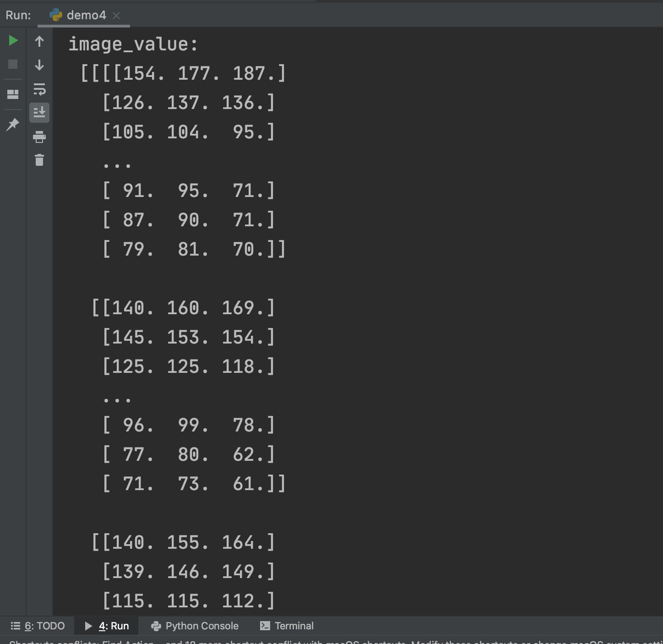Click the image_value: output line
Viewport: 663px width, 644px height.
(133, 44)
